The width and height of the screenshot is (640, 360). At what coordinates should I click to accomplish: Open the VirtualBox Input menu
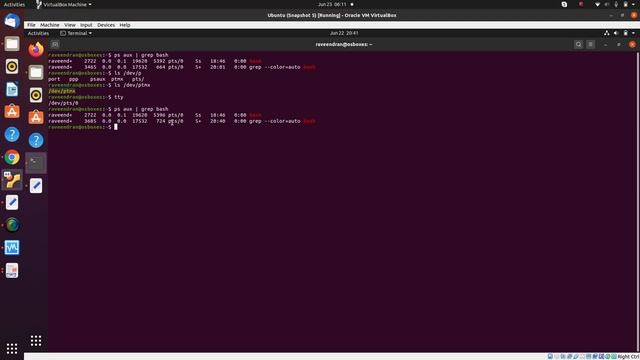(86, 25)
